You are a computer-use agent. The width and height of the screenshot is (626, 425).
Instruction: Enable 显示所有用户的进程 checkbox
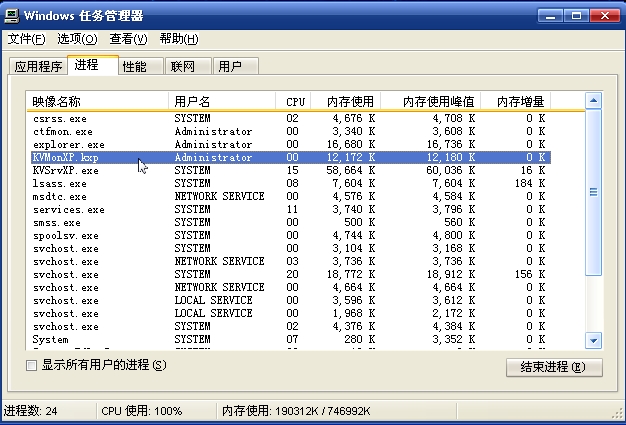pos(32,365)
